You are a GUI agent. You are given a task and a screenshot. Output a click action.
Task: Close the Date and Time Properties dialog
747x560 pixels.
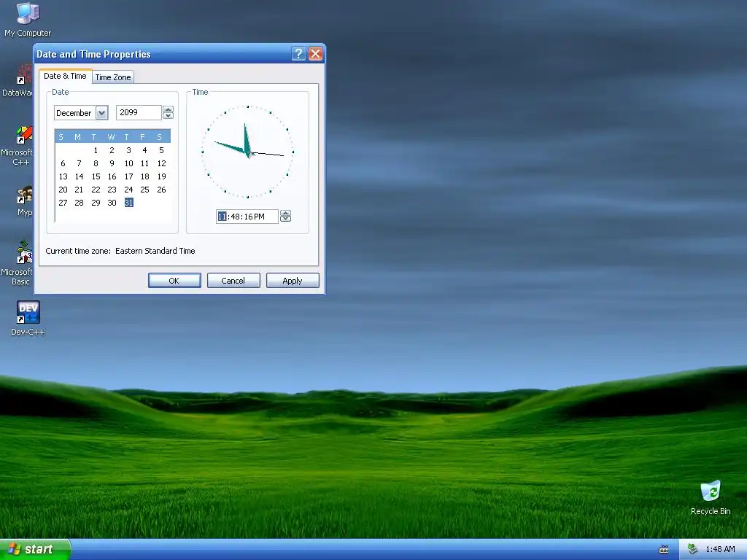click(315, 54)
